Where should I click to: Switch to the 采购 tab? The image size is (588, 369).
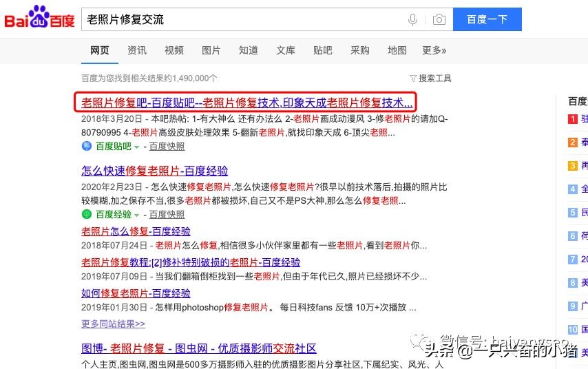(x=360, y=50)
